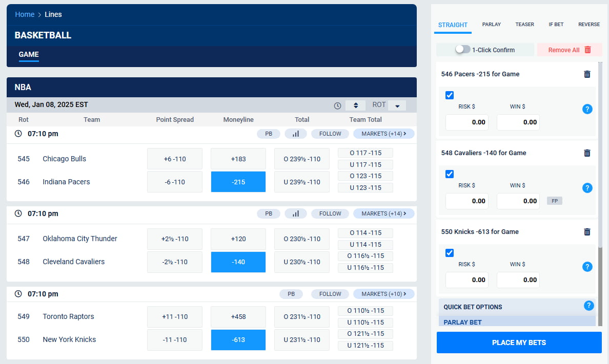The width and height of the screenshot is (609, 364).
Task: Focus the Risk $ field for Cavaliers bet
Action: click(467, 201)
